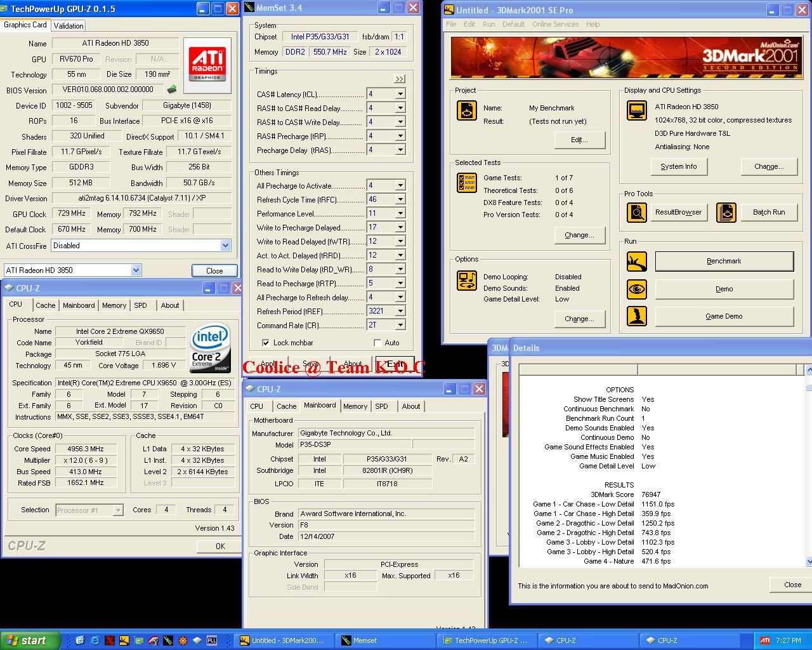Click the Demo eye icon in 3DMark
The height and width of the screenshot is (650, 812).
636,289
